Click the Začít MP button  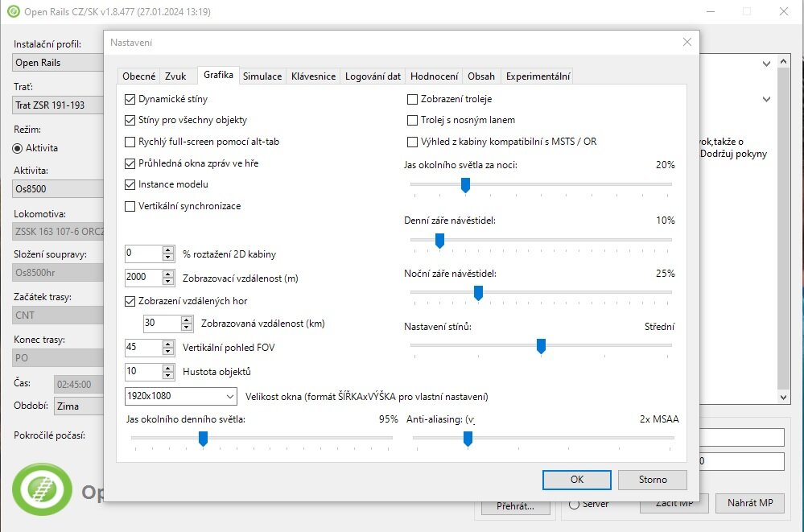tap(674, 505)
